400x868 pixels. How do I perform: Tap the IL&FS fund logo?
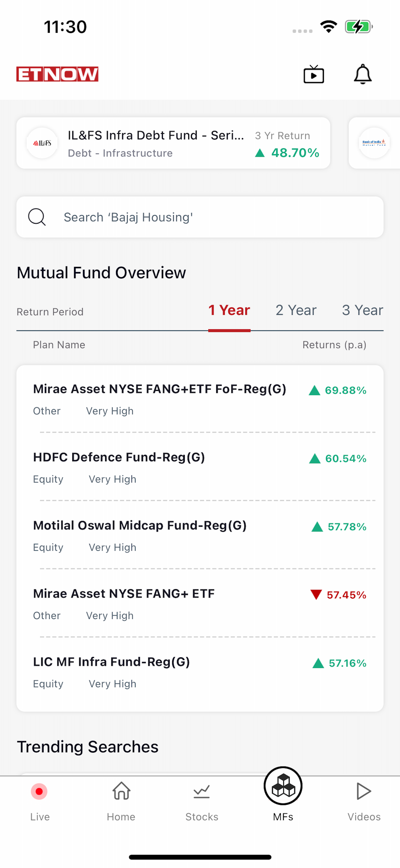(42, 143)
